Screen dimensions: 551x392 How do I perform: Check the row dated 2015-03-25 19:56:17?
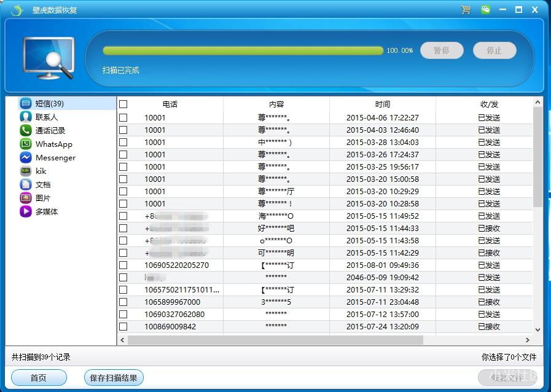click(123, 167)
